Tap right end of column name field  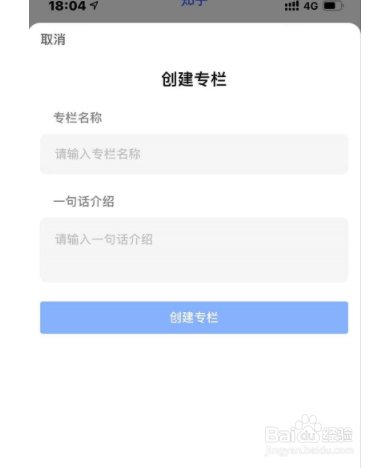point(327,154)
